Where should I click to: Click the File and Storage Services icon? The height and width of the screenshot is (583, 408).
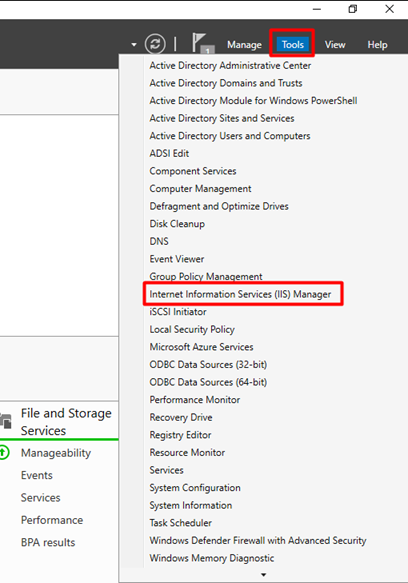click(5, 421)
